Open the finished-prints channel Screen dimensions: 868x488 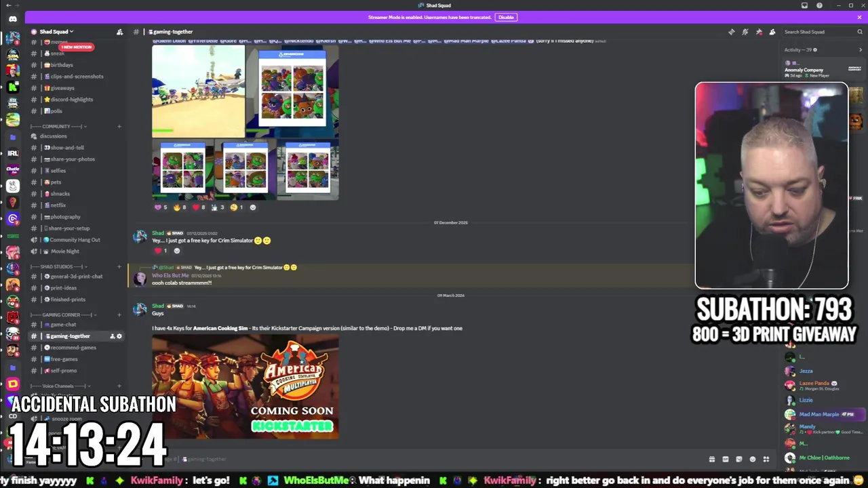(x=77, y=300)
